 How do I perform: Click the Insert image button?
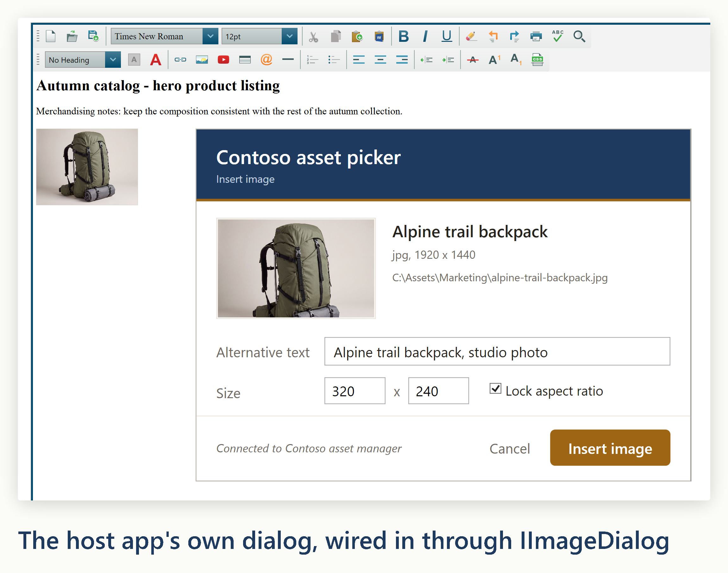[610, 448]
